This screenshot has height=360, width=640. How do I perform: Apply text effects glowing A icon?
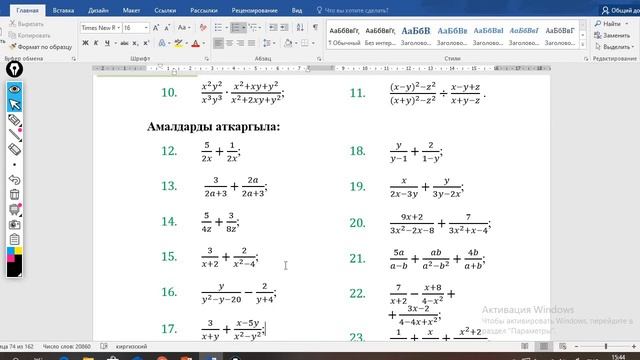coord(162,43)
